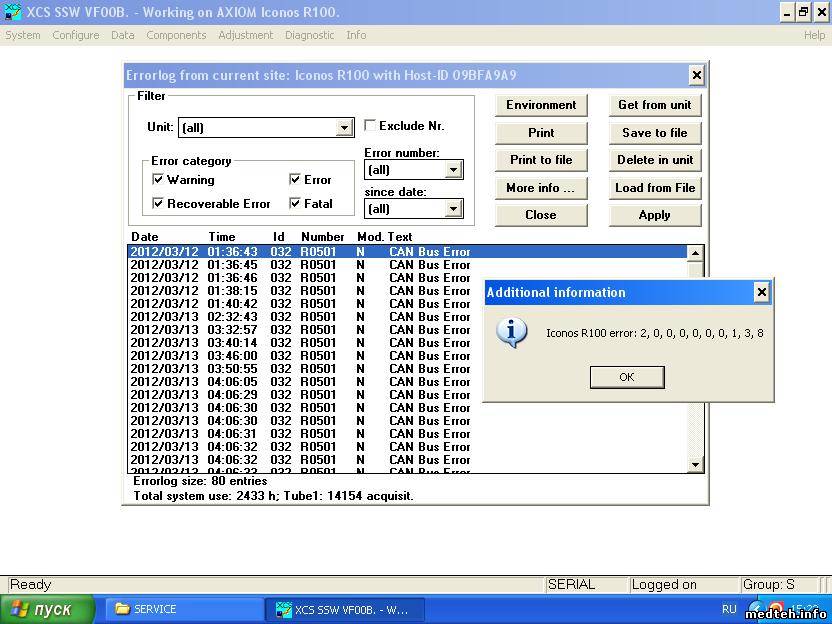
Task: Click the XCS application icon in title bar
Action: pos(13,12)
